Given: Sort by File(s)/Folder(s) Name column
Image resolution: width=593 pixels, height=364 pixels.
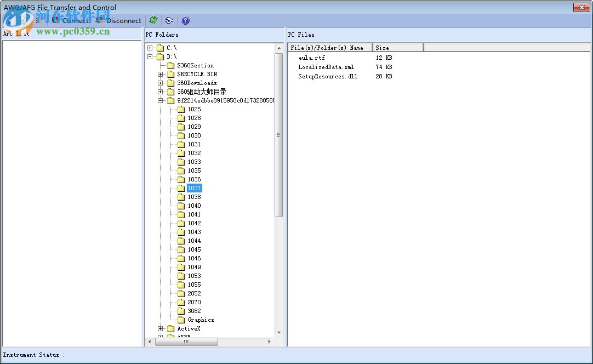Looking at the screenshot, I should coord(330,48).
